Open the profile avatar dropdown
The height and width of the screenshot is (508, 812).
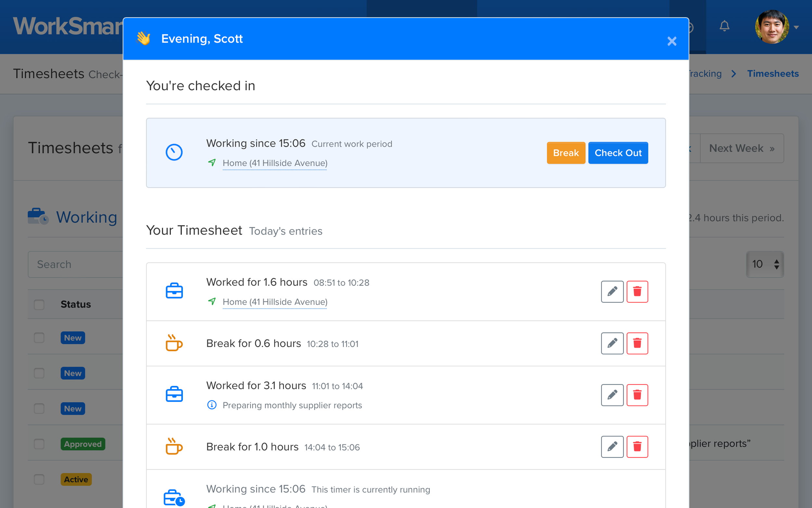(771, 27)
